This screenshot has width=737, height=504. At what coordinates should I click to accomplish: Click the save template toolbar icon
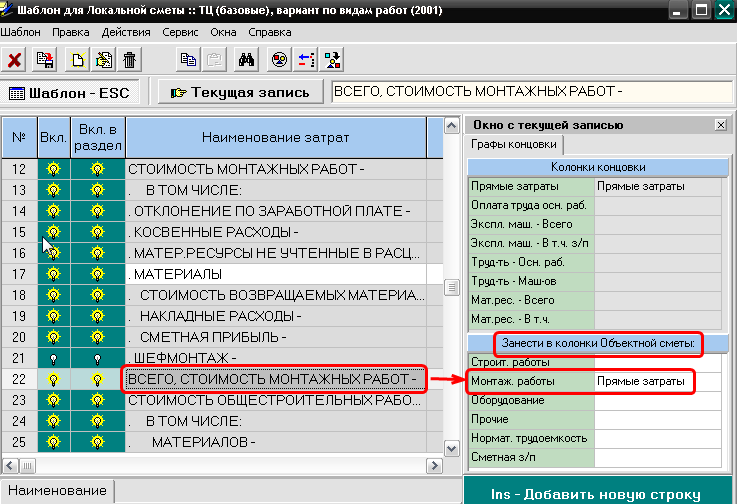tap(44, 60)
